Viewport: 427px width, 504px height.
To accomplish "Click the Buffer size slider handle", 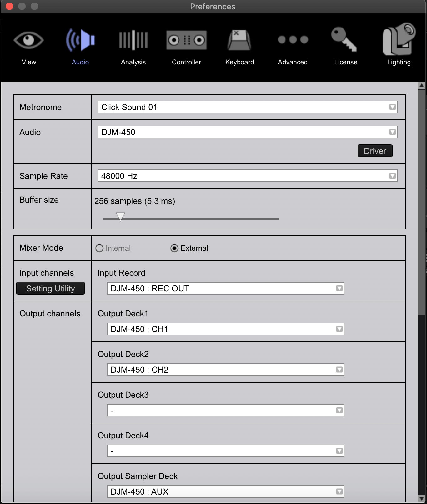I will pos(120,216).
